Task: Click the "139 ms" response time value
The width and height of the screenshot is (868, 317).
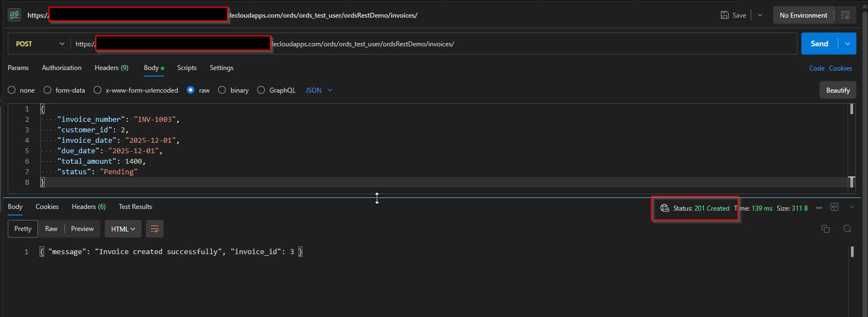Action: [x=762, y=208]
